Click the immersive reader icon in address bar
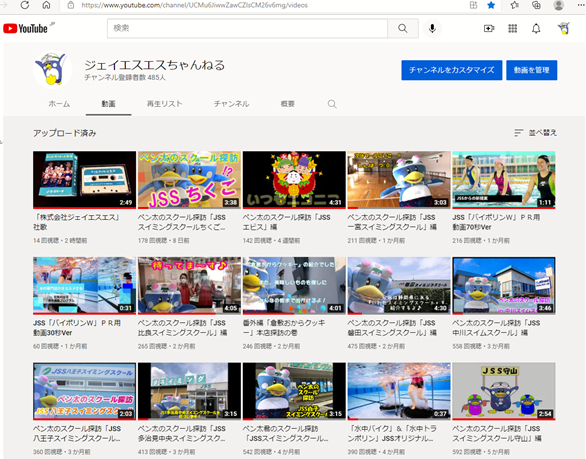This screenshot has height=459, width=586. 474,5
